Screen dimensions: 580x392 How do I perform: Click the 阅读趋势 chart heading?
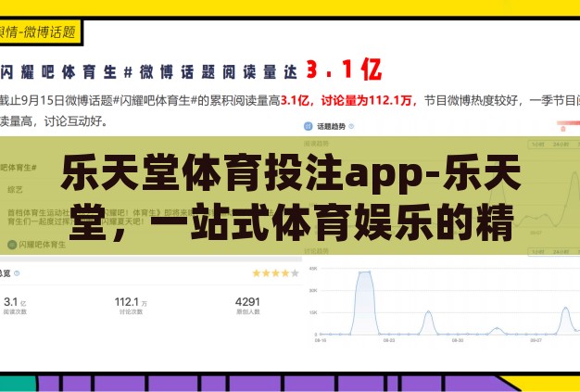316,144
